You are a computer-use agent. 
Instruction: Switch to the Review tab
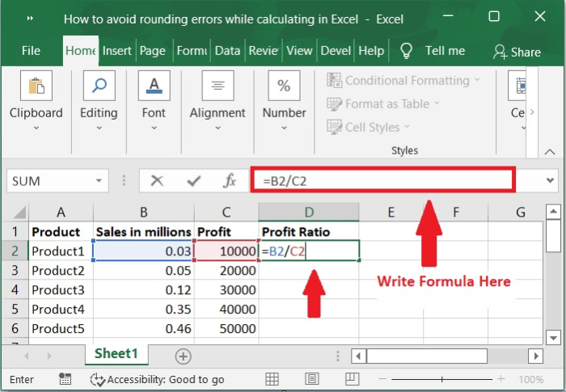(x=263, y=51)
